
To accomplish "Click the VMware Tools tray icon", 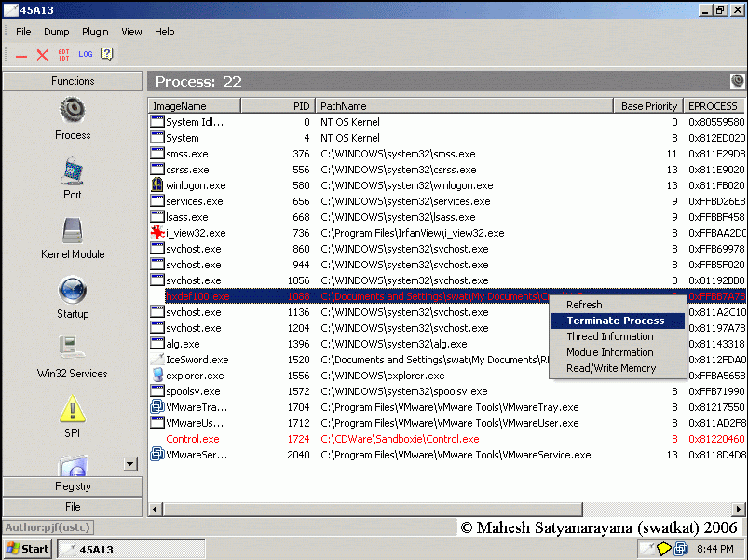I will pyautogui.click(x=681, y=549).
